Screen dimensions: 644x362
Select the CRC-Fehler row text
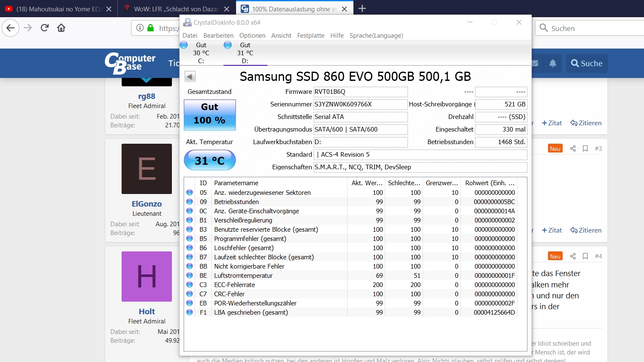[x=229, y=294]
